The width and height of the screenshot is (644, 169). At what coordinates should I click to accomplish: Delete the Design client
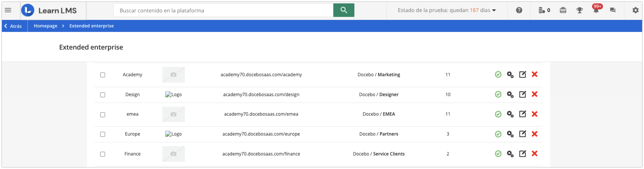coord(534,94)
